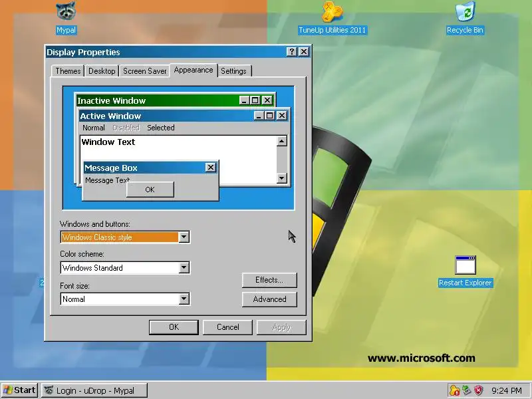This screenshot has width=532, height=399.
Task: Click Inactive Window minimize icon in preview
Action: point(244,100)
